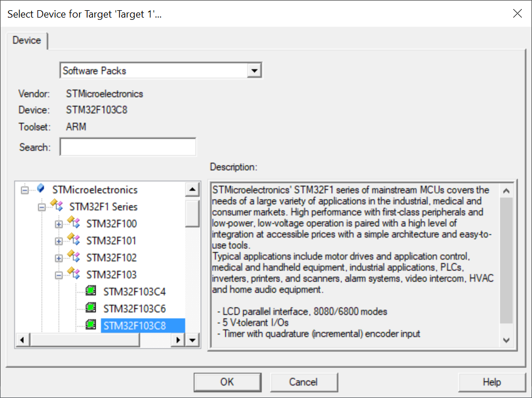The height and width of the screenshot is (398, 532).
Task: Collapse the STM32F1 Series node
Action: (x=42, y=207)
